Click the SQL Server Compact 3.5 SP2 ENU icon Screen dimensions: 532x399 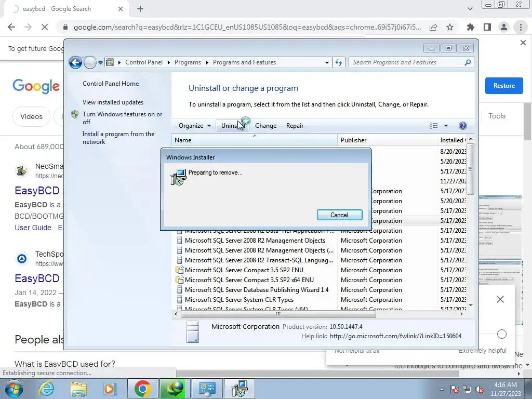pyautogui.click(x=179, y=270)
